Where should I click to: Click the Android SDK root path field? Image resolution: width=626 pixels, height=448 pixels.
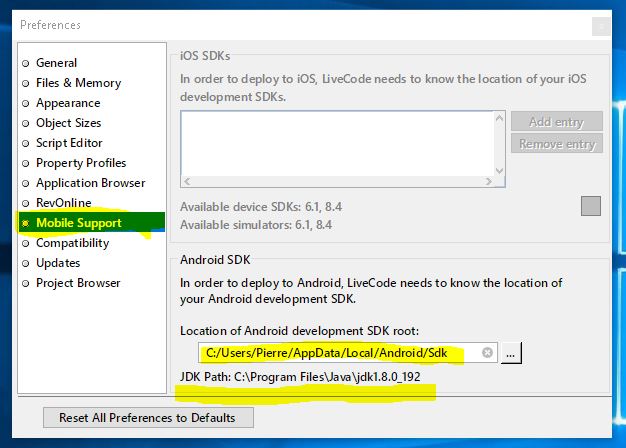click(x=347, y=353)
